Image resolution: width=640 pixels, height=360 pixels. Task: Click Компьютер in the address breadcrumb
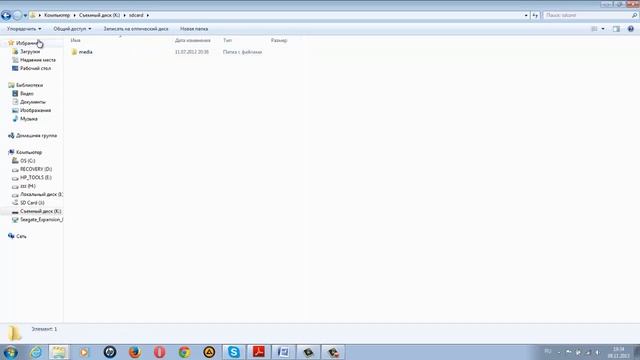[57, 15]
